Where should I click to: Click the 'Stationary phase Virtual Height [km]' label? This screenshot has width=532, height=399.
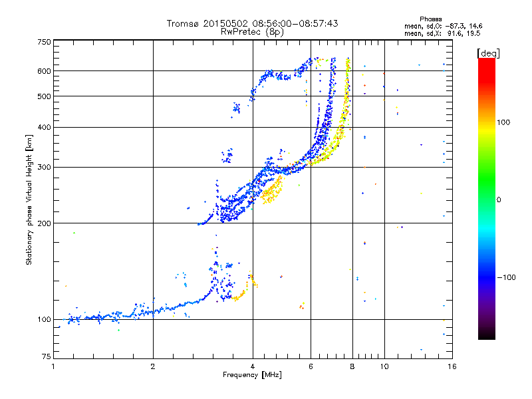tap(29, 199)
